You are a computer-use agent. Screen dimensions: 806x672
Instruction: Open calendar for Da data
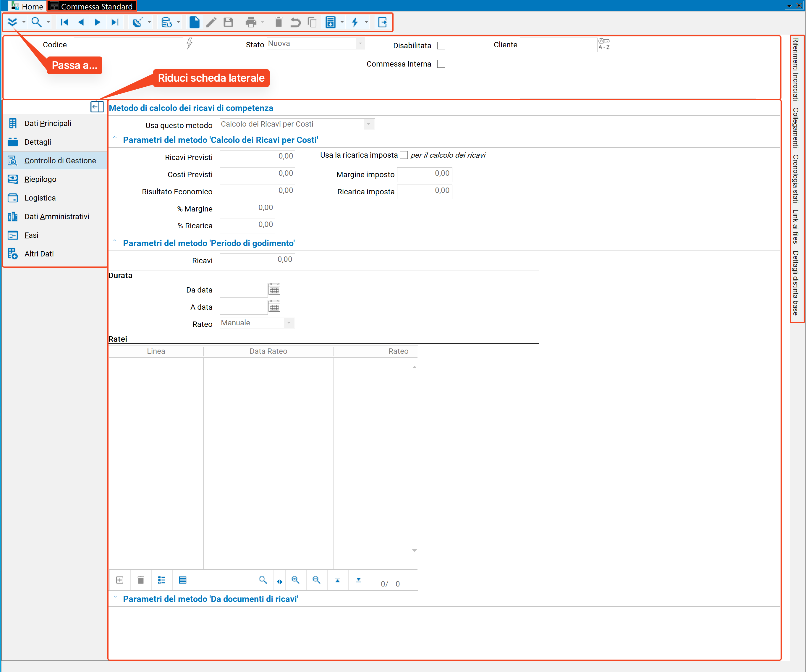coord(274,289)
